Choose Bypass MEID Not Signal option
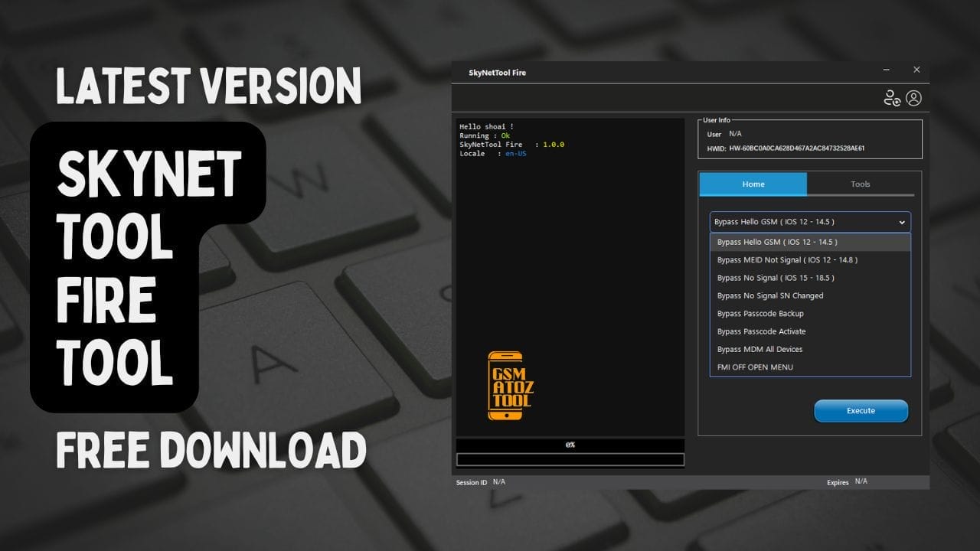Viewport: 980px width, 551px height. [810, 259]
